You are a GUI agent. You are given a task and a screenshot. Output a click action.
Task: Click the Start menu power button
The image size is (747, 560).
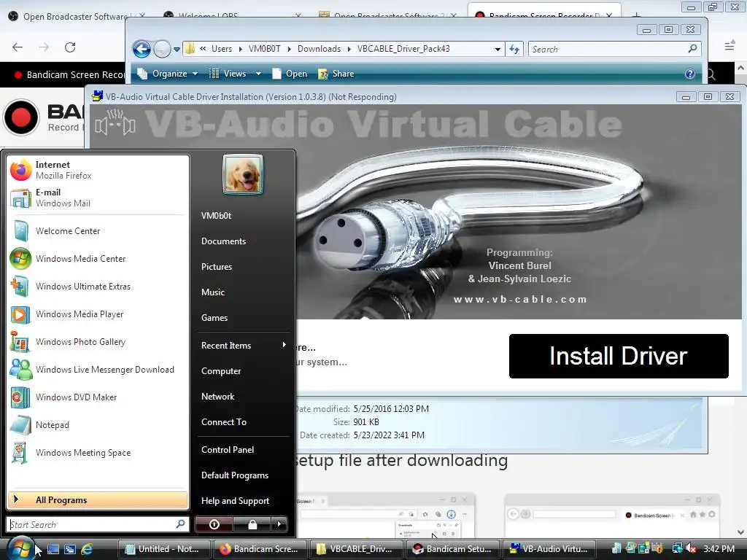(214, 524)
